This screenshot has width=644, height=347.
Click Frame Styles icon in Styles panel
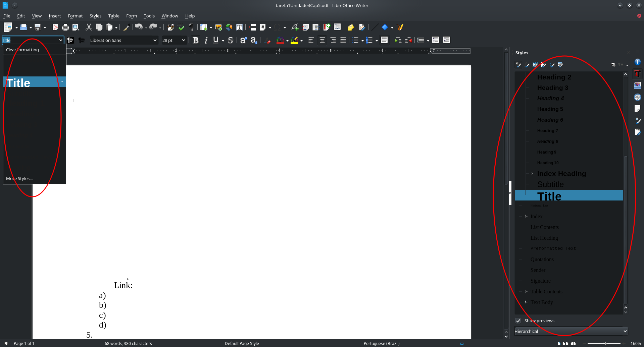tap(535, 65)
